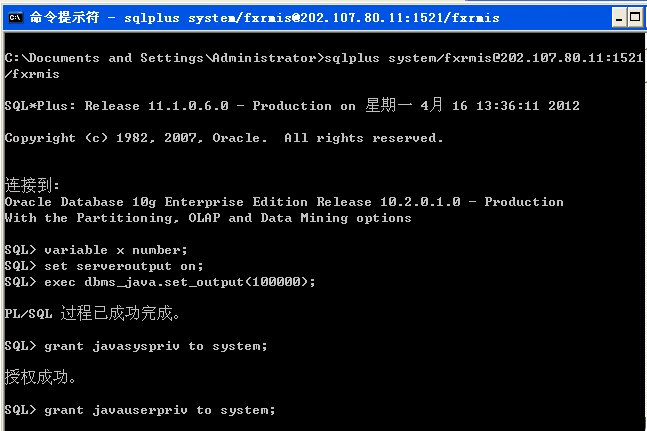
Task: Click the timestamp 13:36:11 2012
Action: tap(528, 106)
